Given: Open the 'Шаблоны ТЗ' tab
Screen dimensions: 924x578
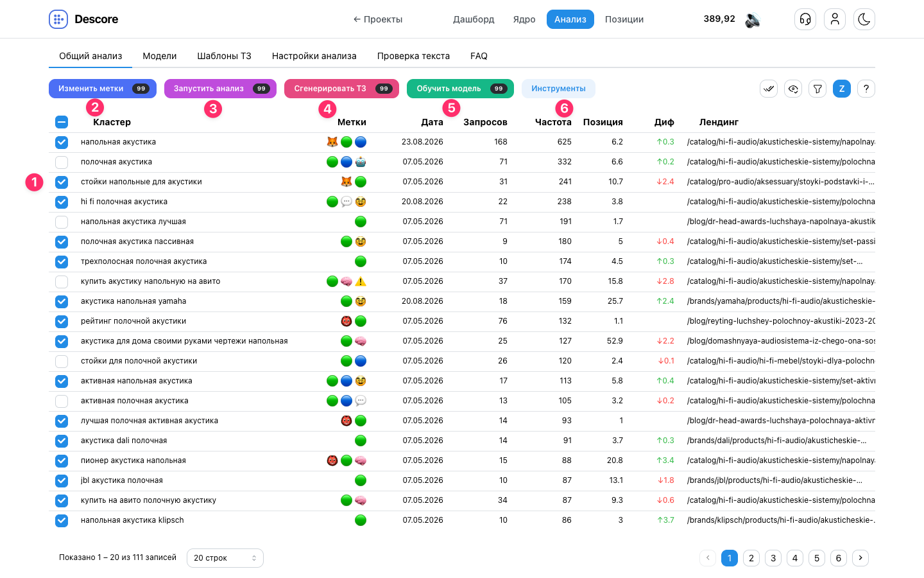Looking at the screenshot, I should [225, 56].
